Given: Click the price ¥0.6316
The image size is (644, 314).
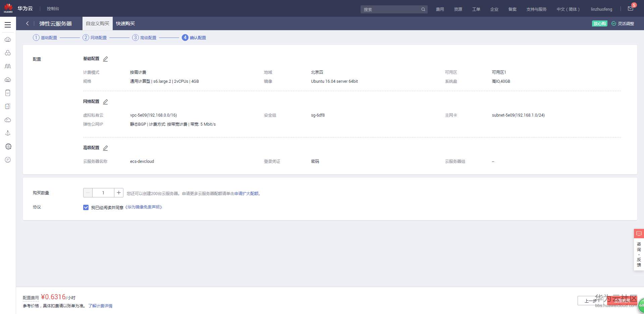Looking at the screenshot, I should point(53,297).
